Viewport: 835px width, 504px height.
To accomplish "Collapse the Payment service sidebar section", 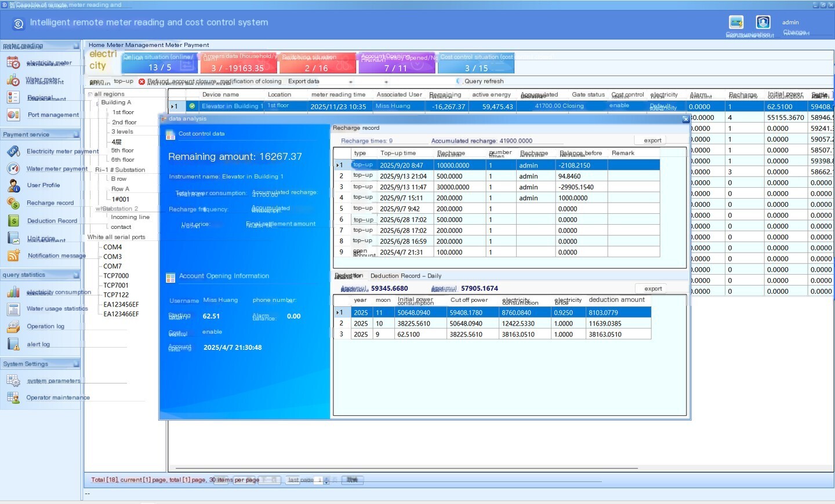I will tap(76, 134).
